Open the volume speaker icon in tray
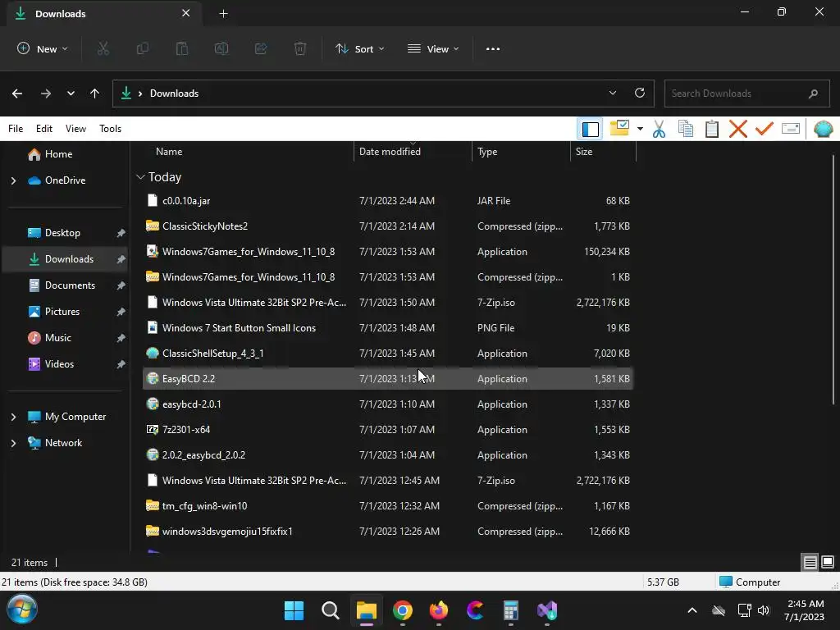Image resolution: width=840 pixels, height=630 pixels. click(764, 610)
